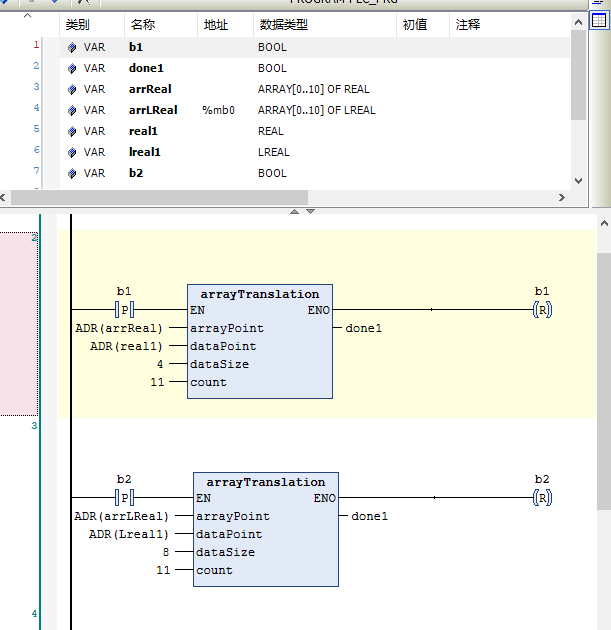
Task: Select the b2 reset coil
Action: pos(542,498)
